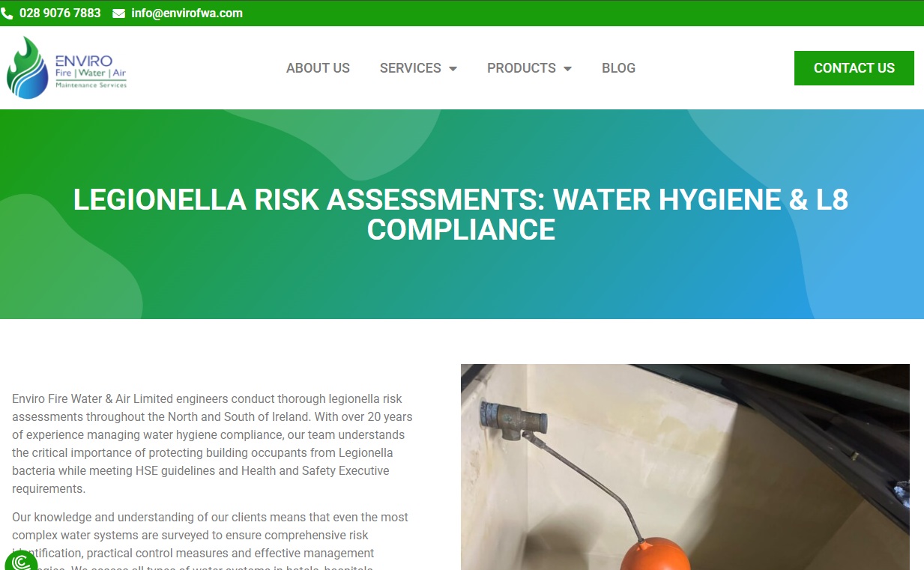Click the phone icon in top bar

[7, 13]
